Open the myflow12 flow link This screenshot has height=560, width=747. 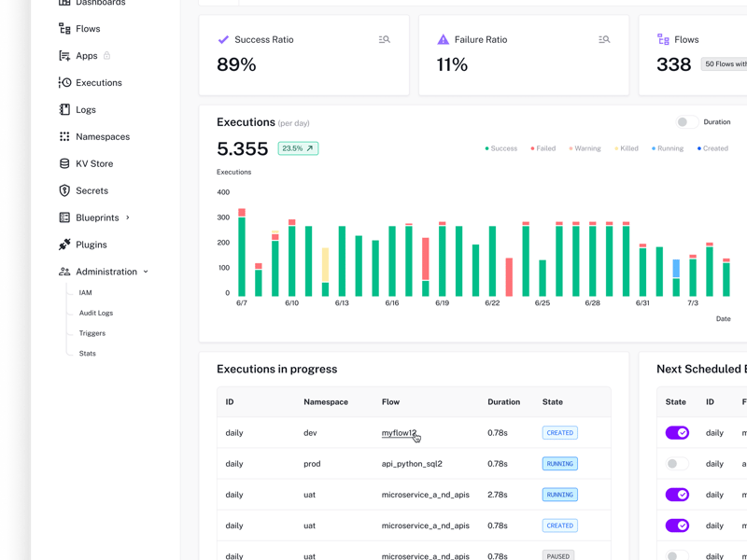point(400,432)
